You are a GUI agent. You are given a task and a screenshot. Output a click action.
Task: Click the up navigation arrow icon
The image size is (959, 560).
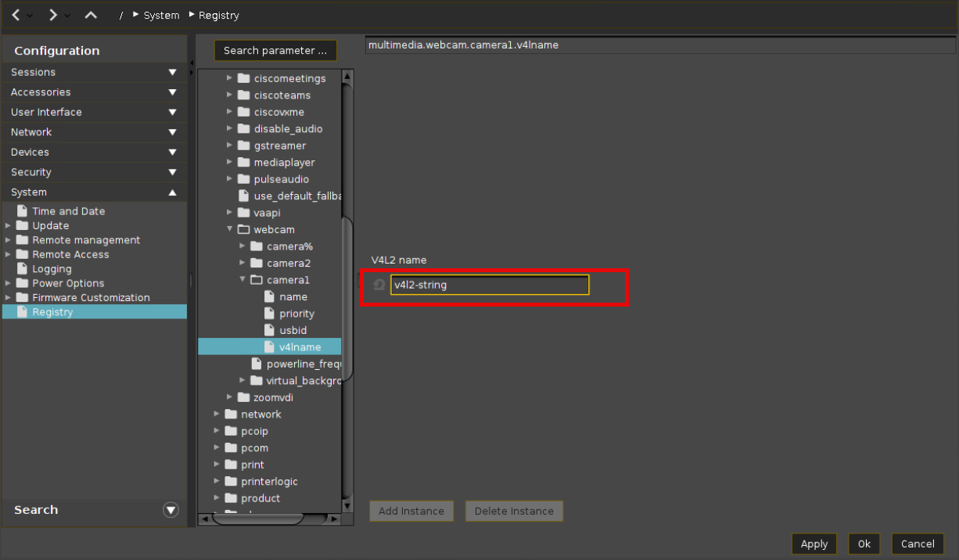click(x=91, y=15)
